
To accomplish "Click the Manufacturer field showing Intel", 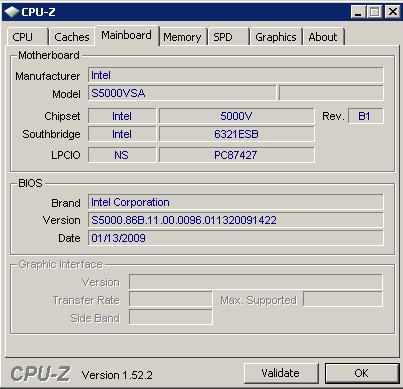I will tap(236, 75).
